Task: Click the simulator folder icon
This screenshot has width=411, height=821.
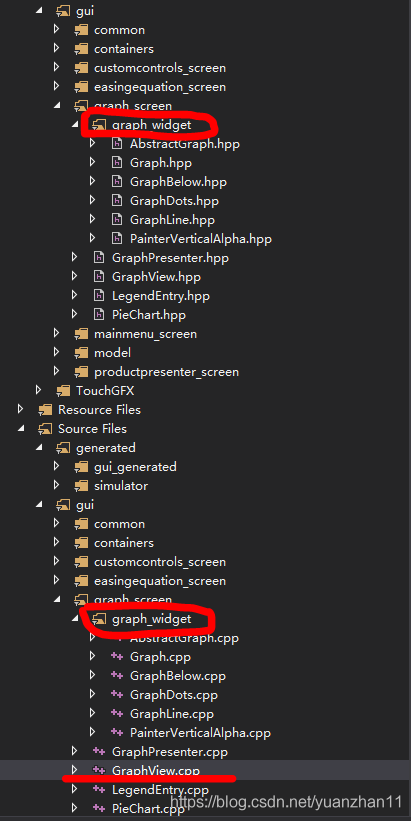Action: (81, 485)
